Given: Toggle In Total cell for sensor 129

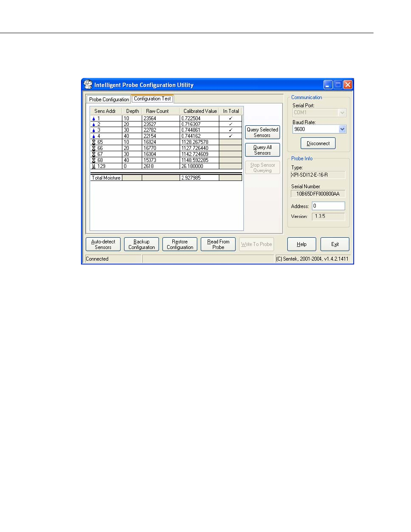Looking at the screenshot, I should pos(230,166).
